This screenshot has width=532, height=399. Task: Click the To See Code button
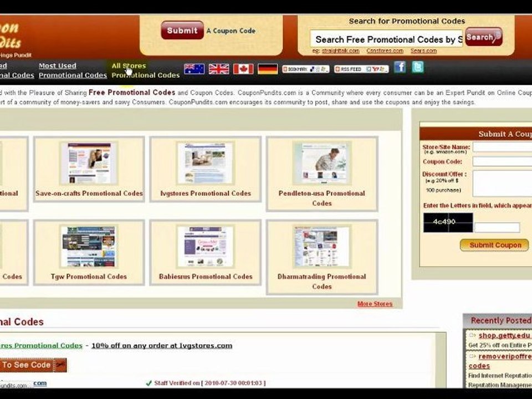click(33, 365)
